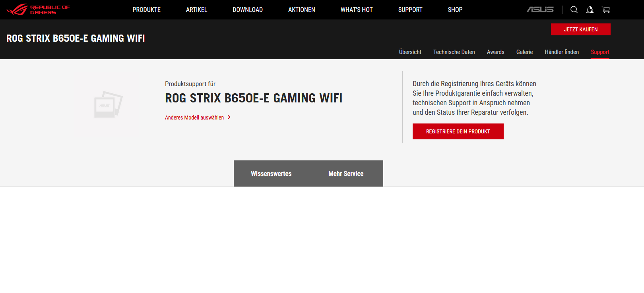The height and width of the screenshot is (293, 644).
Task: Click the large ROG STRIX B650E-E support heading
Action: click(x=254, y=98)
